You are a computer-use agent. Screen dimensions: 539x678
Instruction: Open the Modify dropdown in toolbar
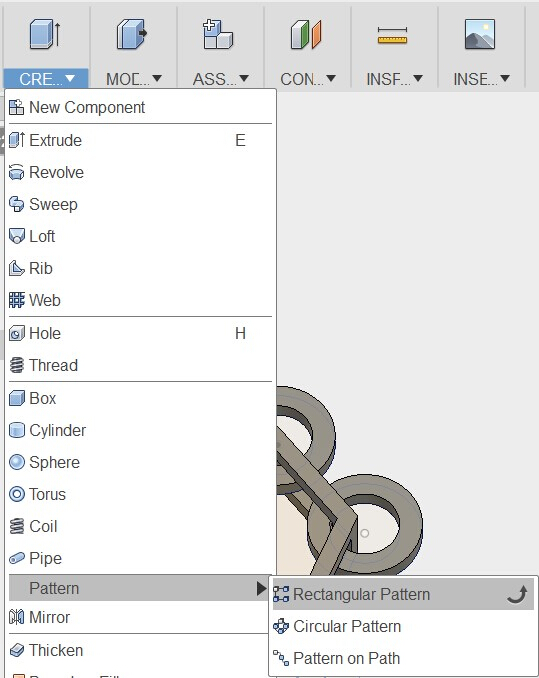tap(134, 79)
